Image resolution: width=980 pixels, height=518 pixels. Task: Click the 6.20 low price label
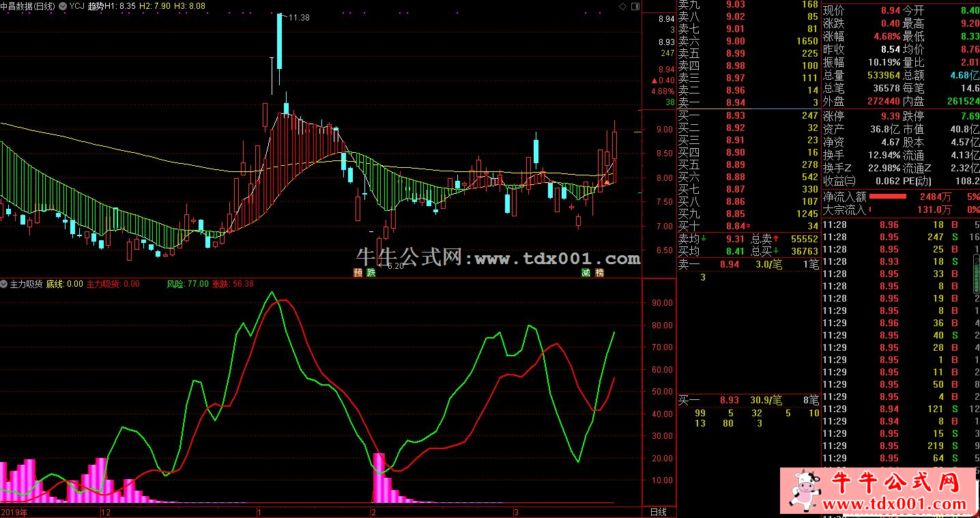(x=394, y=266)
